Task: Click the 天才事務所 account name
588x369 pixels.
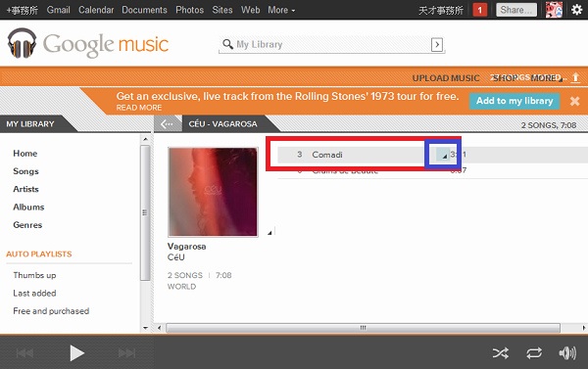Action: 441,10
